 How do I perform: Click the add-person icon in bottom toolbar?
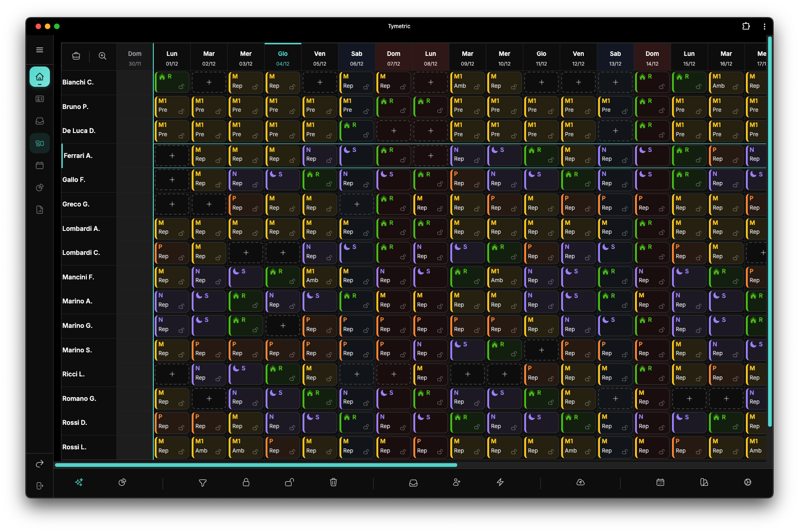click(457, 482)
